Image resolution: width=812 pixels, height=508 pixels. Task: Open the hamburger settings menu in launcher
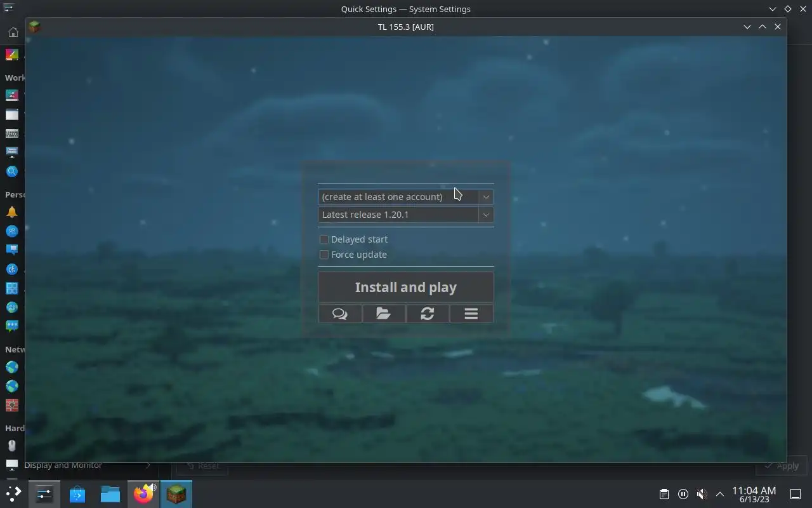[471, 314]
